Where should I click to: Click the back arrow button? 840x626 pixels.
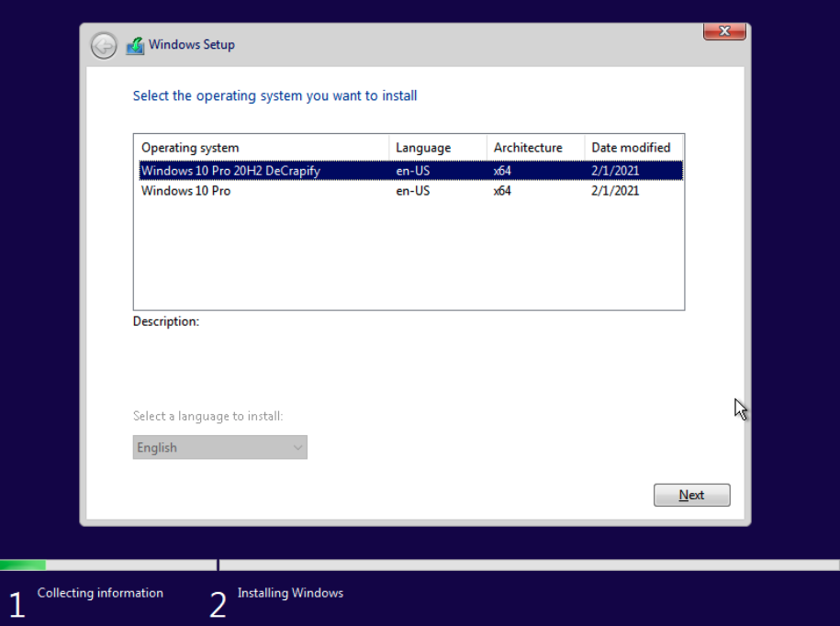pyautogui.click(x=104, y=46)
